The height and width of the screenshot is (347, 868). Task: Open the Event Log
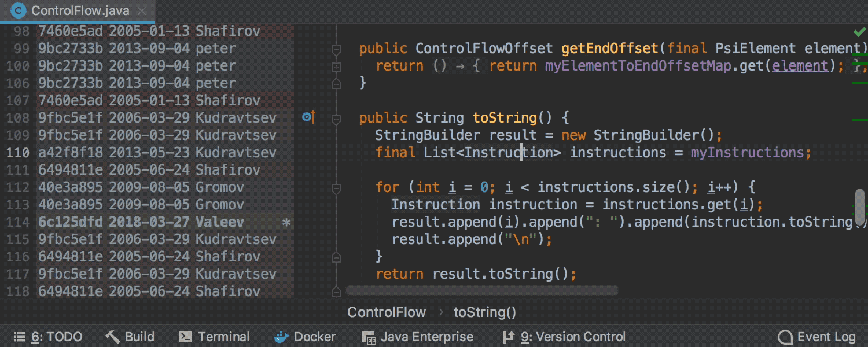coord(816,337)
